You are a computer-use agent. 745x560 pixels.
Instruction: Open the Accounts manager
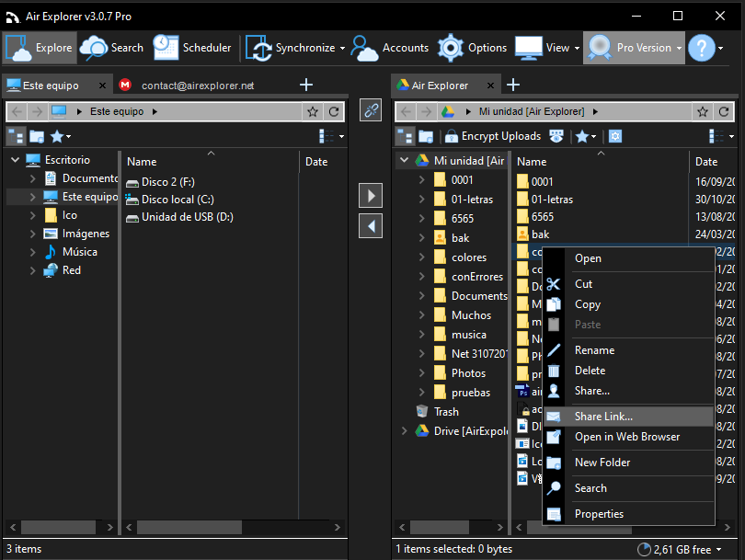[x=390, y=48]
